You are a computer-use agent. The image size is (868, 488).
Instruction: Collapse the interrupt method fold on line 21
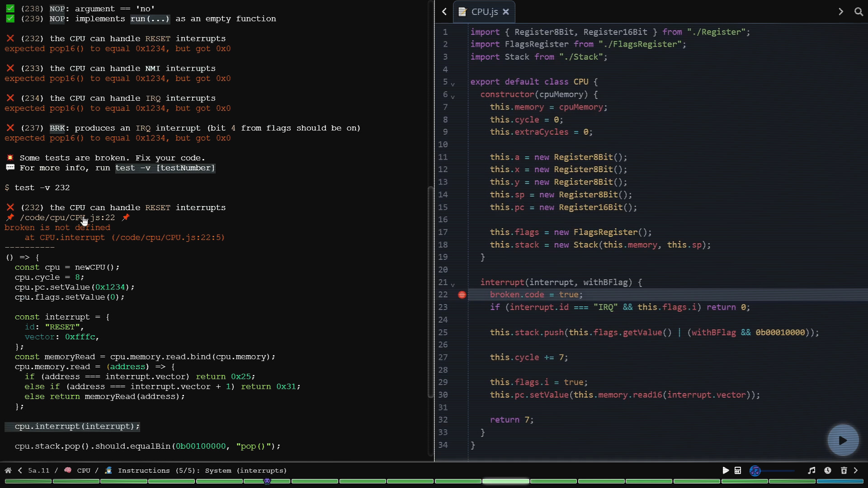tap(453, 284)
